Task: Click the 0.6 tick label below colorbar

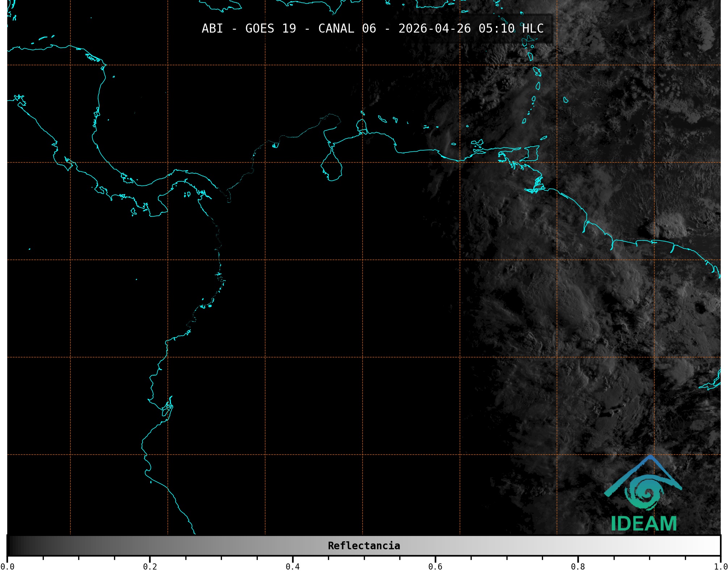Action: (435, 566)
